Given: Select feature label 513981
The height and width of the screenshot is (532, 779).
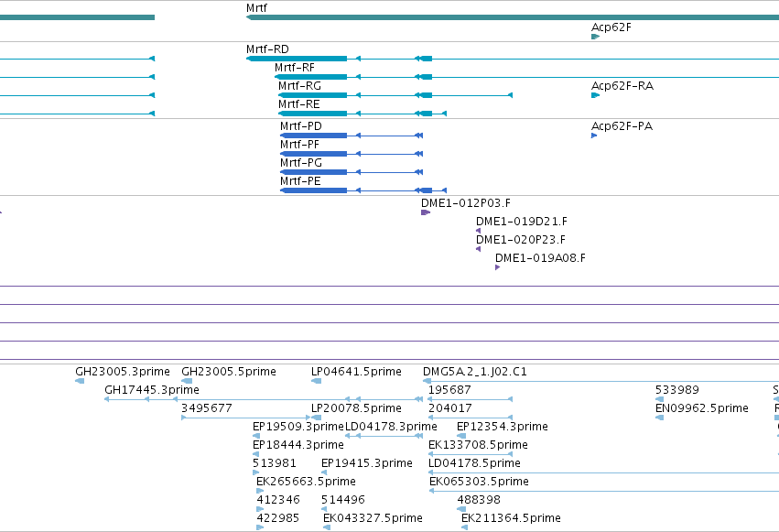Looking at the screenshot, I should (275, 463).
